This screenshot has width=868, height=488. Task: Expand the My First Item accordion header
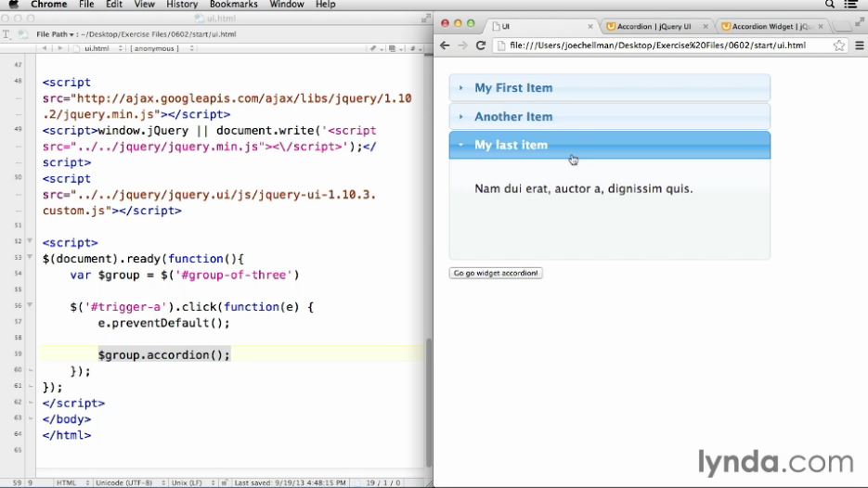click(x=610, y=87)
